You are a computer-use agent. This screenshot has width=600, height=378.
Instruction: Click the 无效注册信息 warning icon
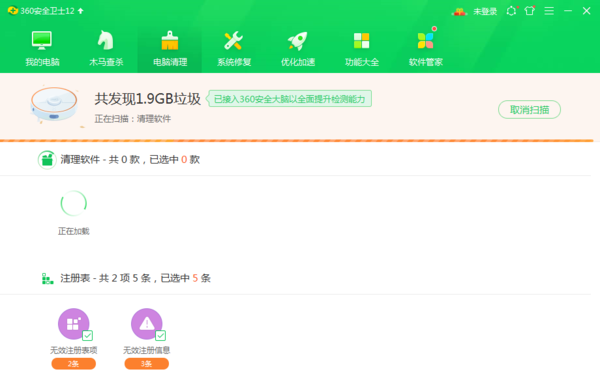tap(146, 324)
